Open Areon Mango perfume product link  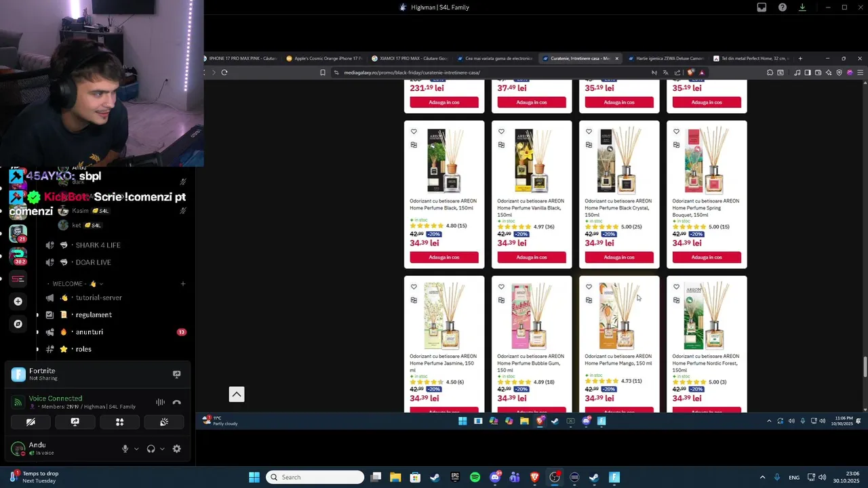pyautogui.click(x=618, y=359)
